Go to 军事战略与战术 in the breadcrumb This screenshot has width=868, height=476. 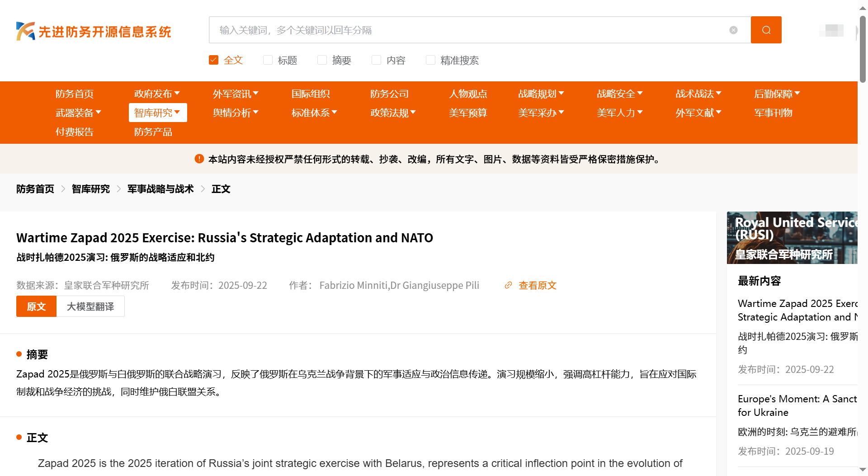[160, 189]
